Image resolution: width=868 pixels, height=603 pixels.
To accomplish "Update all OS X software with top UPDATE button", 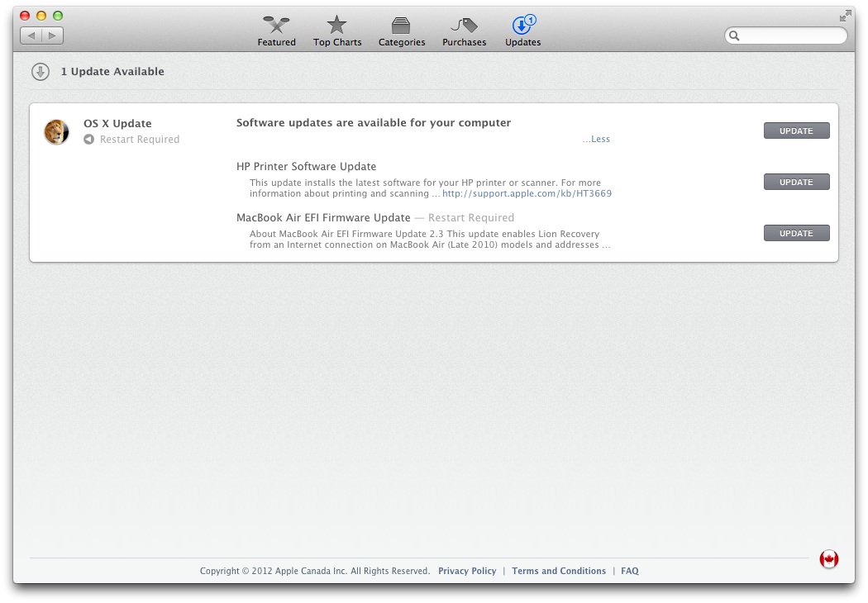I will point(797,131).
